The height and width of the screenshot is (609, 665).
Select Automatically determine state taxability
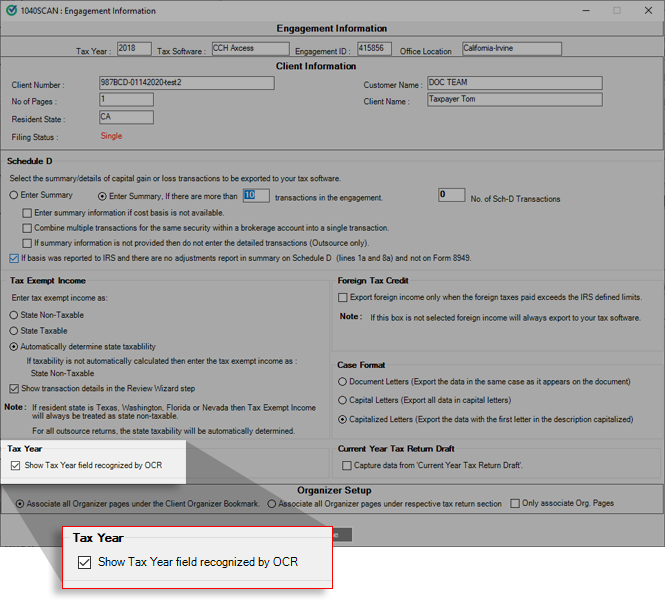click(14, 346)
